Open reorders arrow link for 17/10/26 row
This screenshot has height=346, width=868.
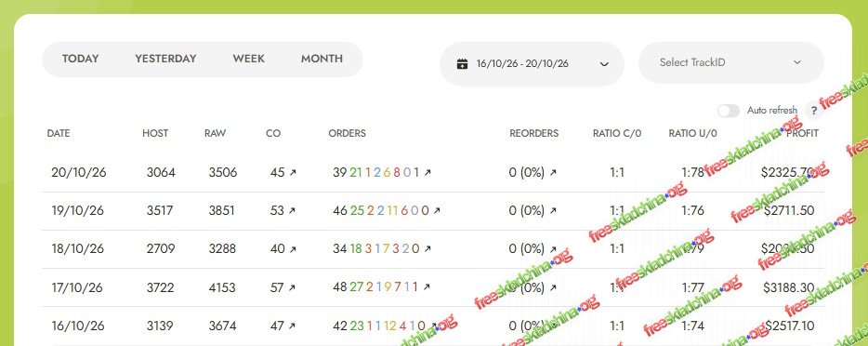coord(552,288)
